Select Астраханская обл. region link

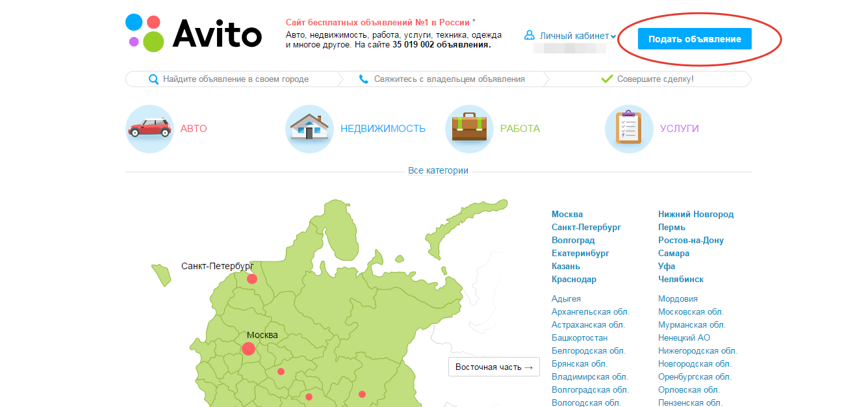tap(588, 324)
